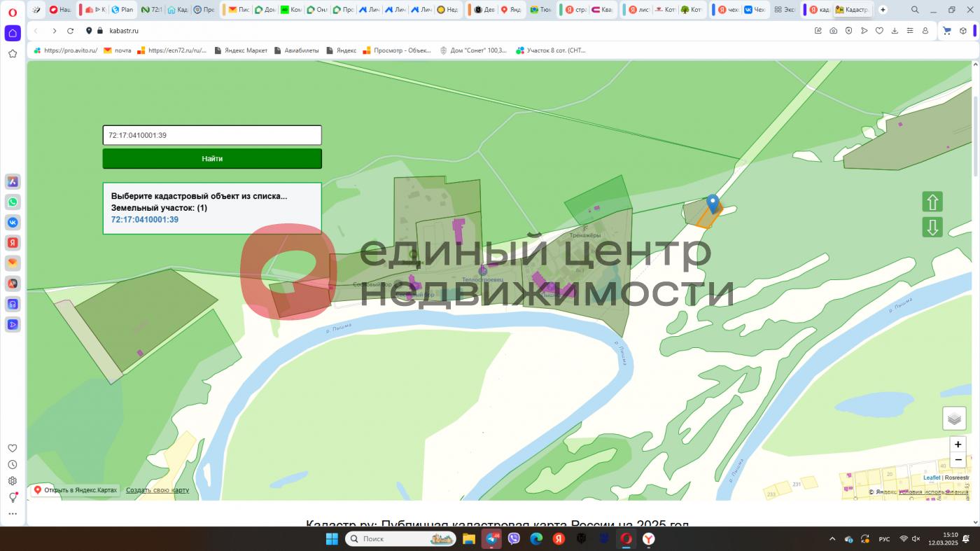The image size is (980, 551).
Task: Switch to the Кадастр active tab
Action: (x=851, y=10)
